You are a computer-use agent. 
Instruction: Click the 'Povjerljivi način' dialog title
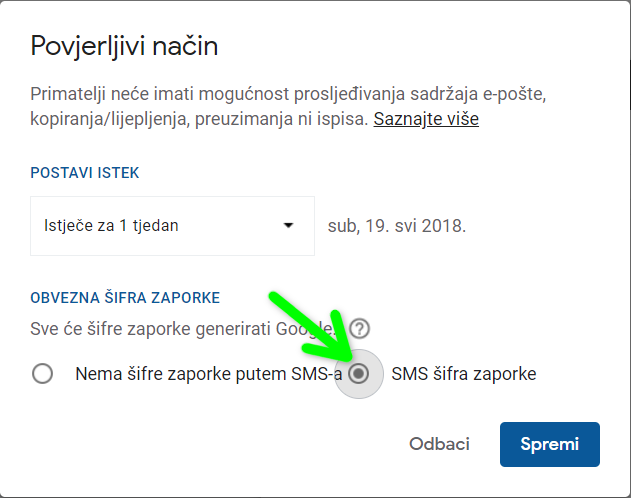(x=124, y=46)
